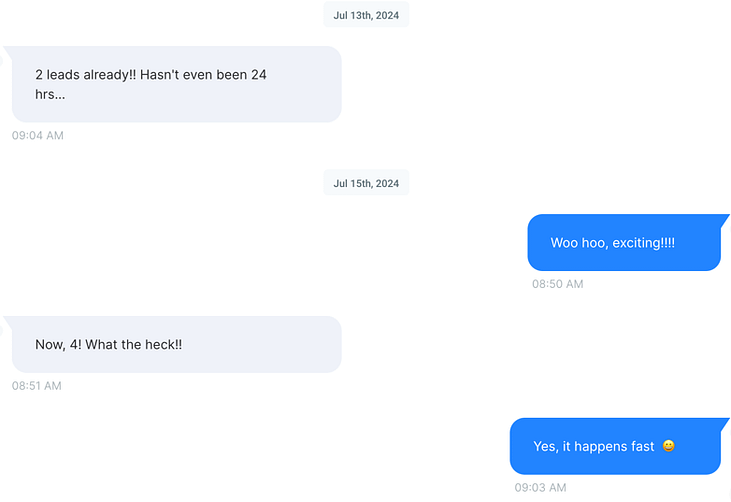Viewport: 731px width, 502px height.
Task: Click the 08:51 AM timestamp
Action: (37, 386)
